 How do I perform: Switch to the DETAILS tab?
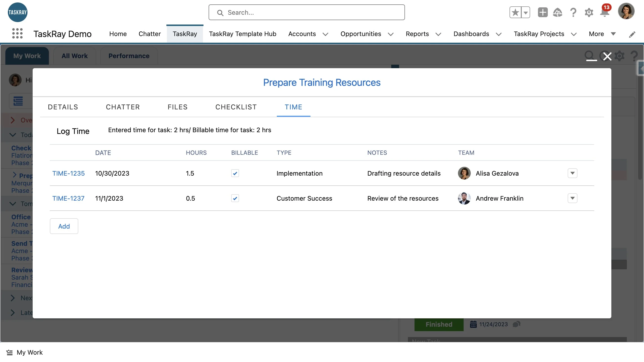63,107
